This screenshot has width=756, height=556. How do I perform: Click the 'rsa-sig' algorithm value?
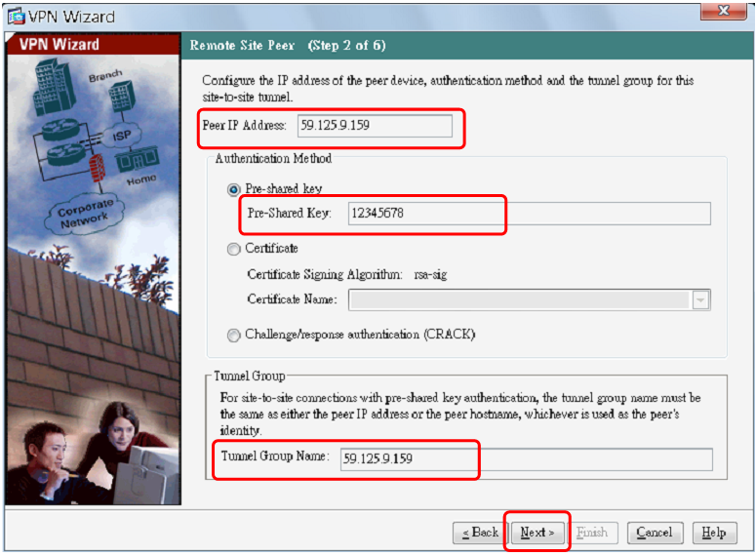(430, 275)
